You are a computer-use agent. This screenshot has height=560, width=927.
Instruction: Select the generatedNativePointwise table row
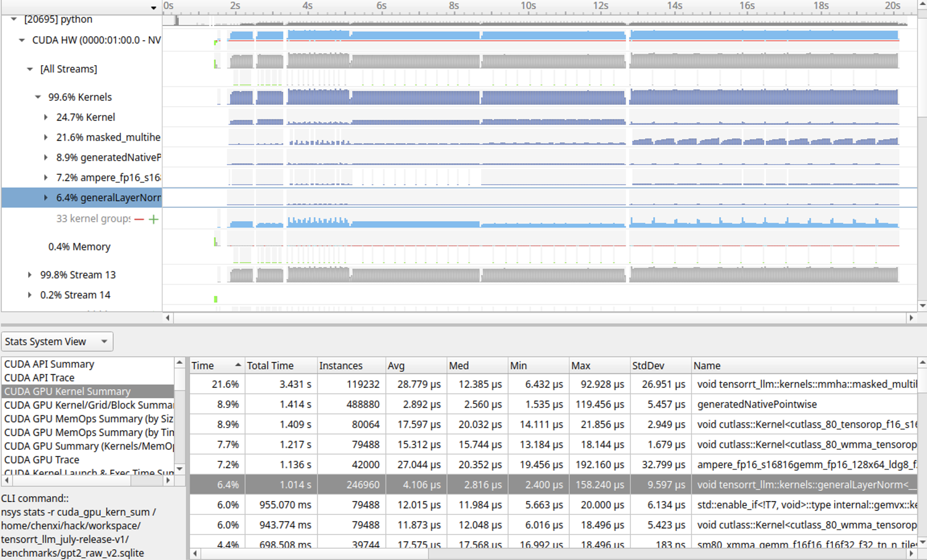(756, 404)
